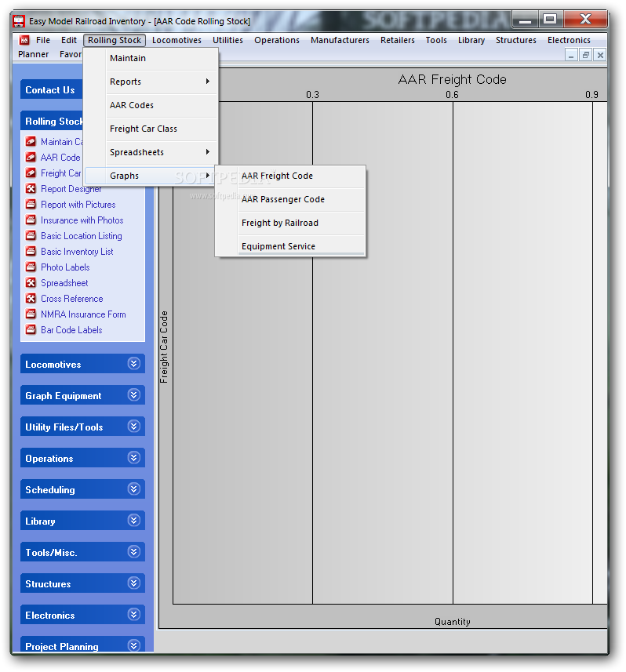
Task: Select Equipment Service graph
Action: tap(290, 246)
